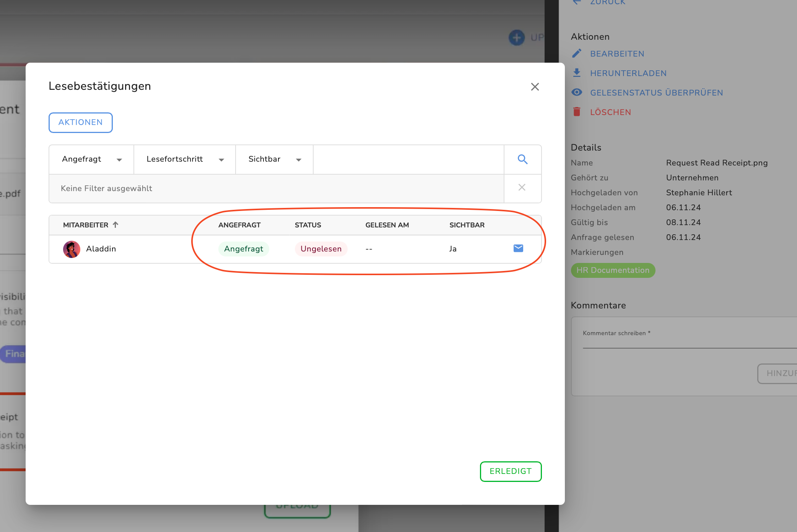This screenshot has width=797, height=532.
Task: Click the Löschen action link
Action: pyautogui.click(x=610, y=112)
